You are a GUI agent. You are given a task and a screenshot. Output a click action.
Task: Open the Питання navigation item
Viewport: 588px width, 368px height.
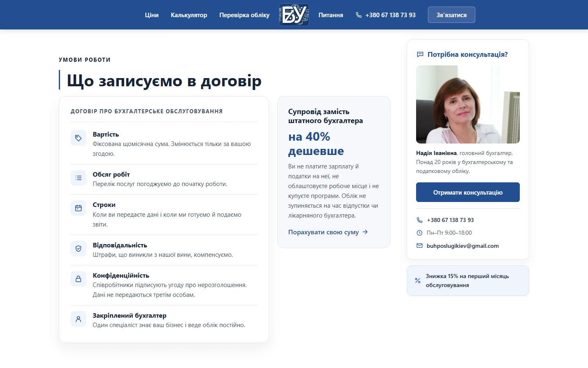331,15
